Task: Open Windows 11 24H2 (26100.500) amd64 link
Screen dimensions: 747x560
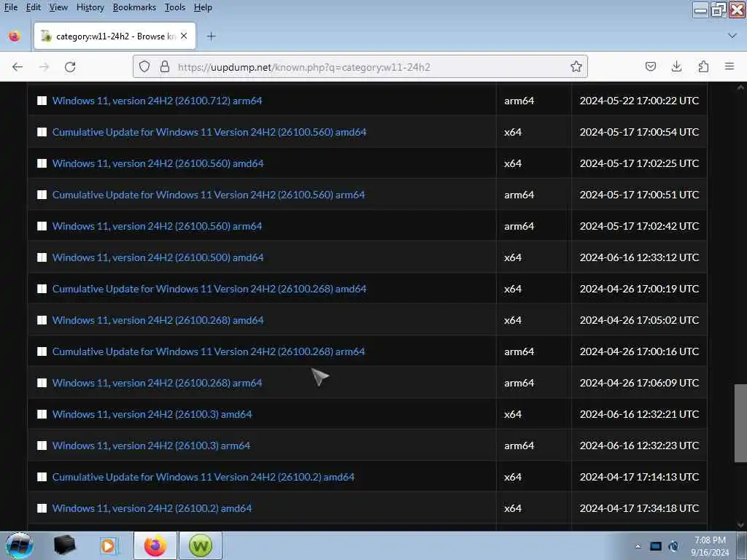Action: click(158, 257)
